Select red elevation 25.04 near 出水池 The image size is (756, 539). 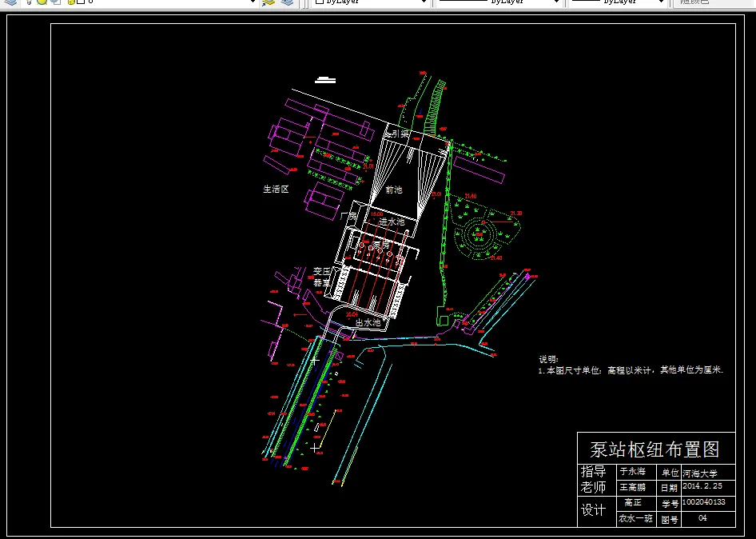coord(352,314)
